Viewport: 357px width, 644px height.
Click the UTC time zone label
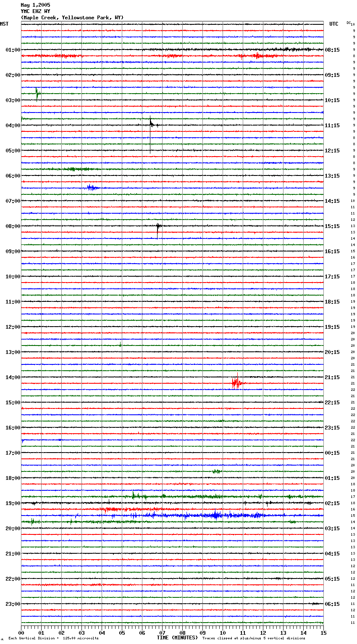pyautogui.click(x=334, y=24)
